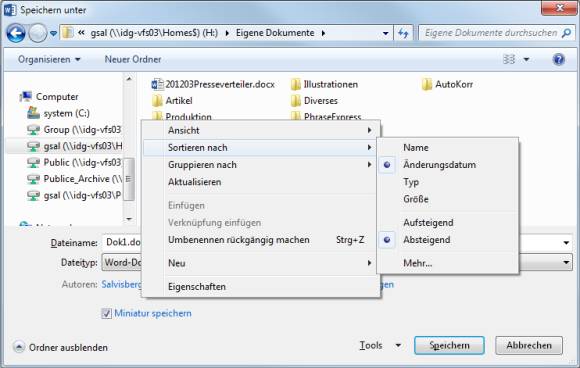The image size is (580, 368).
Task: Open the Diverses folder icon
Action: pos(296,101)
